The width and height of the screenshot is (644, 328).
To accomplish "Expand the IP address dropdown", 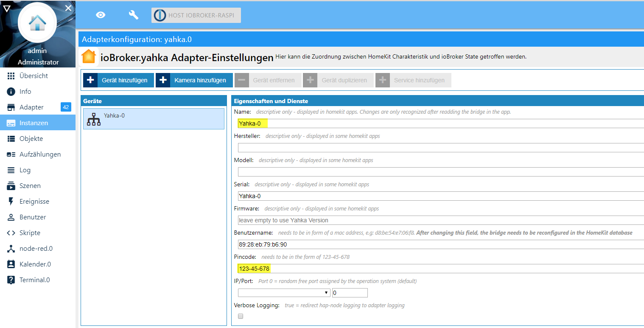I will click(284, 293).
